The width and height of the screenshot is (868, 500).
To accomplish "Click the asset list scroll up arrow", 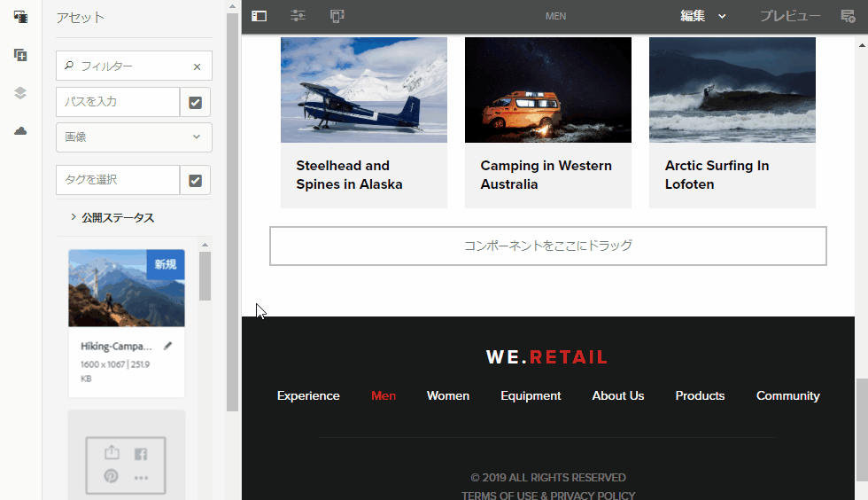I will point(205,245).
